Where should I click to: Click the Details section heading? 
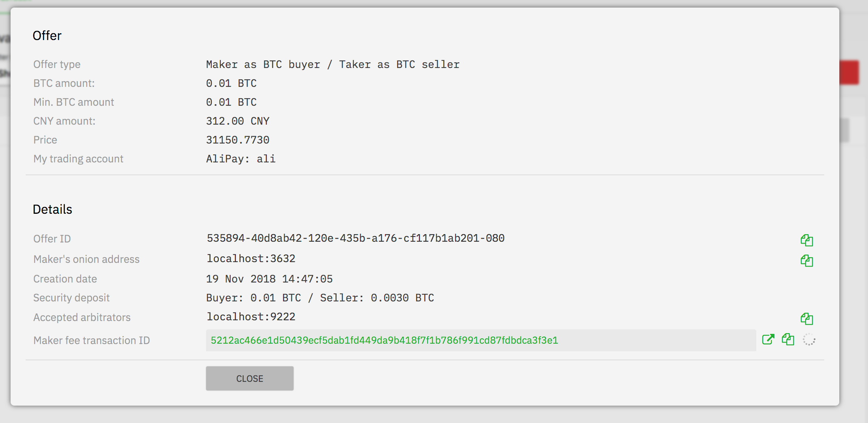pos(52,209)
